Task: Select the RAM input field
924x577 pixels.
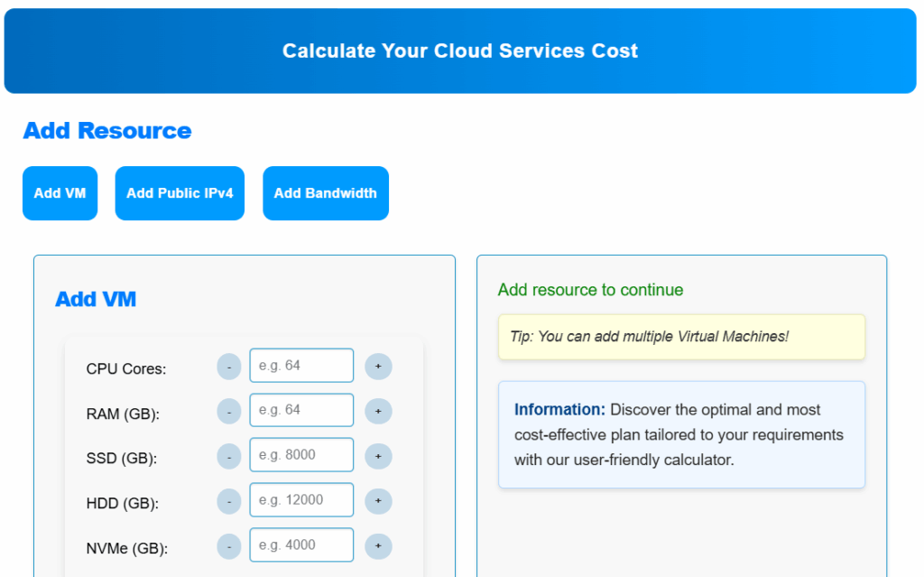Action: (x=301, y=410)
